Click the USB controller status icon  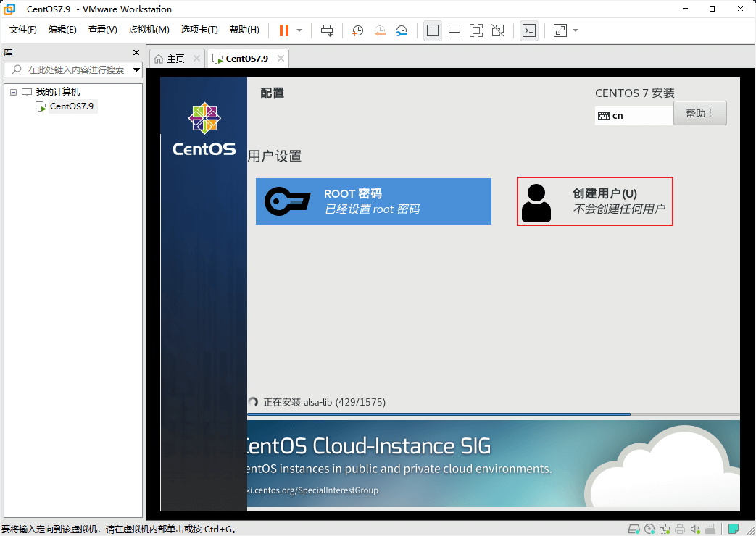710,529
